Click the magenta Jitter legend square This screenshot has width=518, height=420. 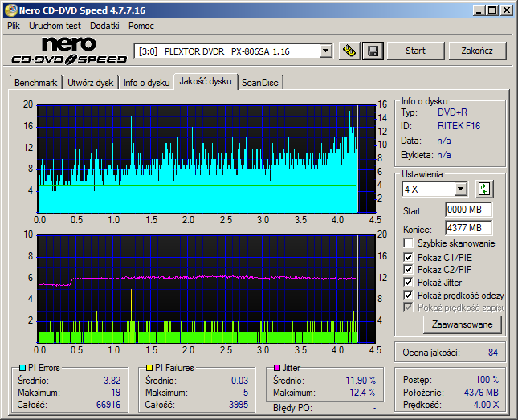tap(277, 368)
